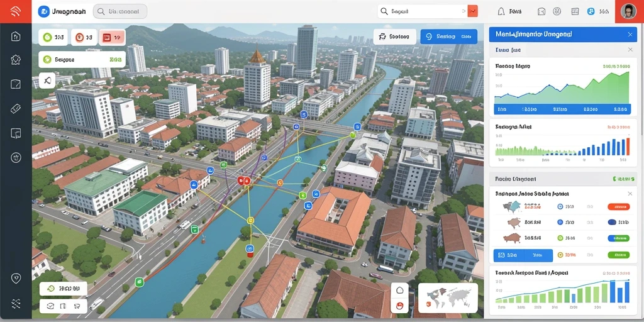
Task: Click the white cart button above map
Action: click(x=395, y=36)
